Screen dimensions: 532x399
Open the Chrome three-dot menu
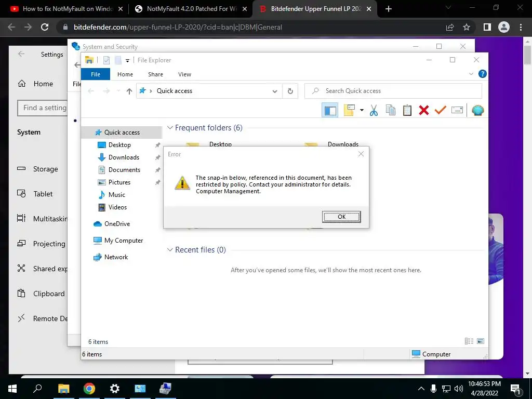(x=521, y=27)
